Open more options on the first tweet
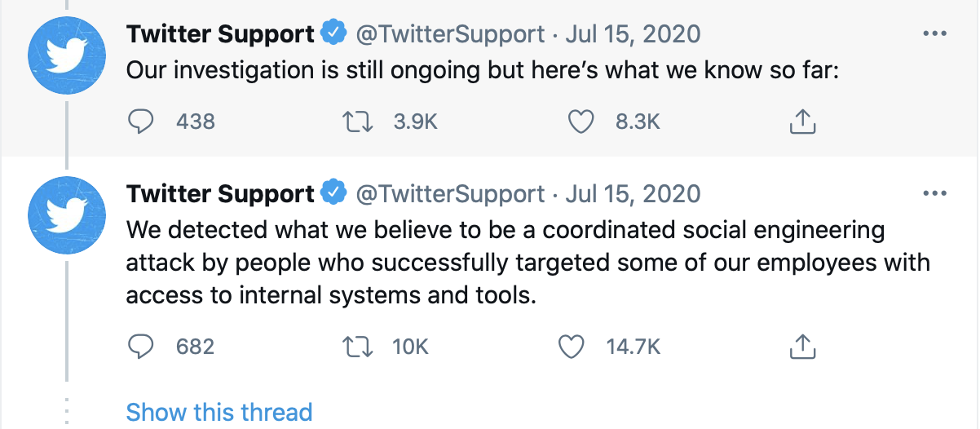980x429 pixels. (x=933, y=34)
